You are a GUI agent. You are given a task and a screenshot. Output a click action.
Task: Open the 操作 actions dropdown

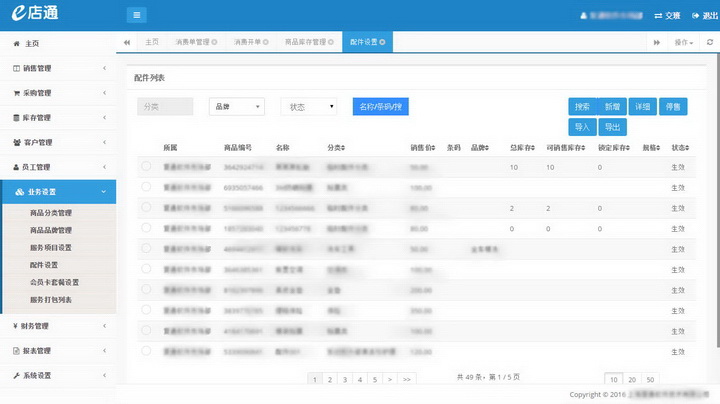click(x=683, y=42)
